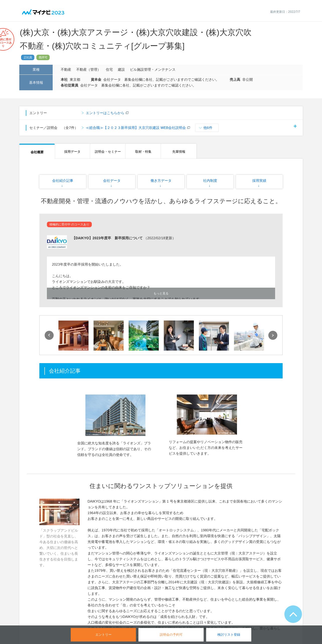Open the woman concierge thumbnail
This screenshot has width=322, height=644.
[179, 336]
